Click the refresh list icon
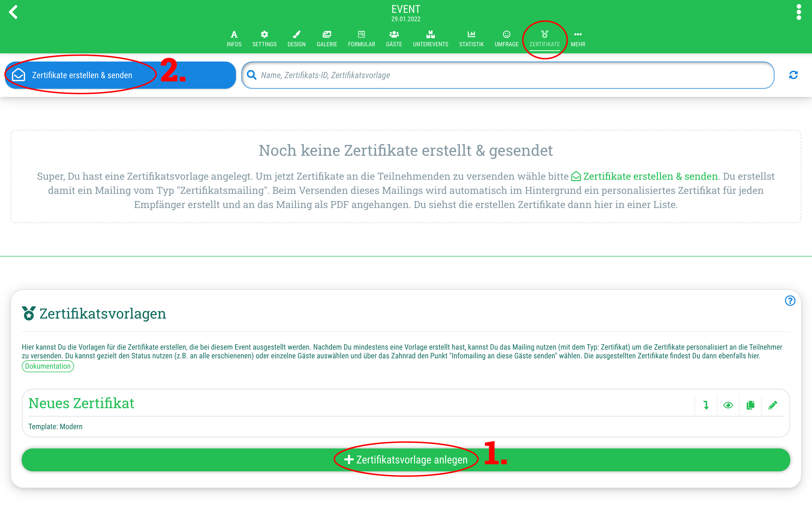 click(x=793, y=75)
